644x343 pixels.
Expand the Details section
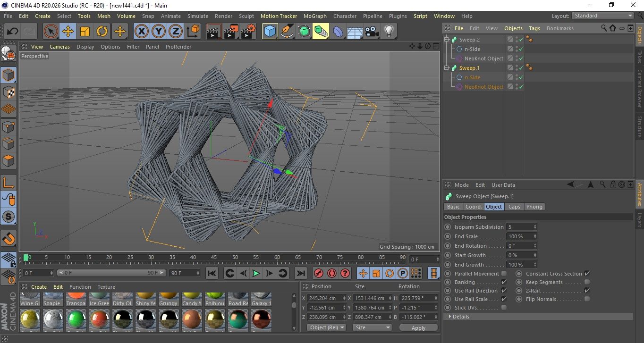(460, 317)
